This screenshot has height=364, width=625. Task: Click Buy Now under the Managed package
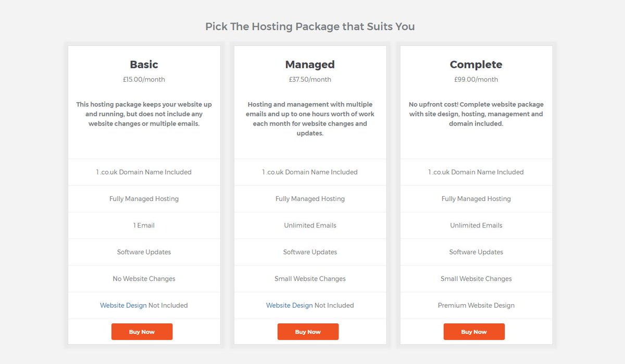[x=308, y=332]
